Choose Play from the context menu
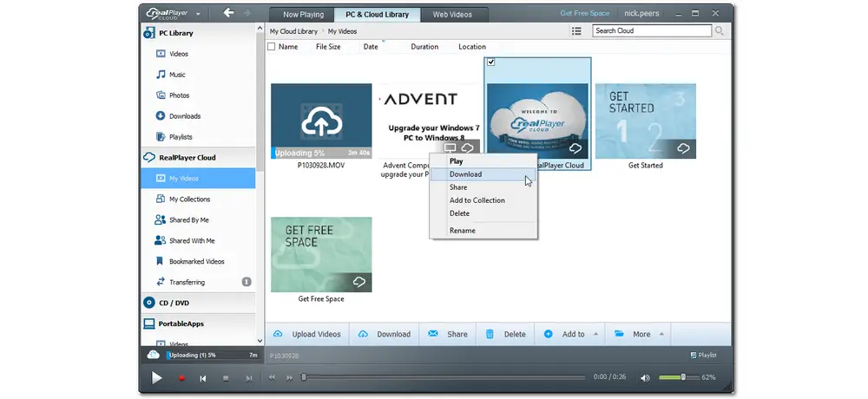Viewport: 868px width, 399px height. [483, 161]
